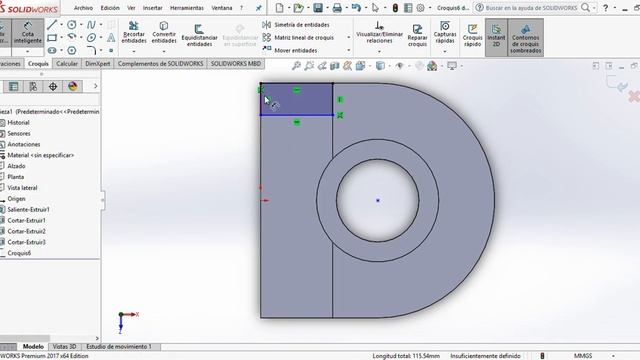Select the Ellipse sketch tool
Screen dimensions: 640x360
click(x=91, y=38)
